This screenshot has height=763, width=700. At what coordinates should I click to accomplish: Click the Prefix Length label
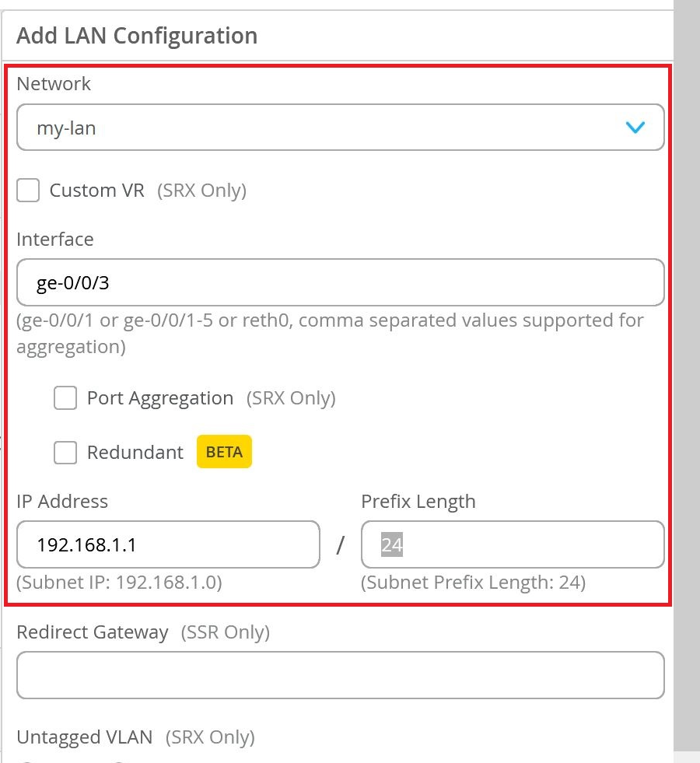point(418,502)
